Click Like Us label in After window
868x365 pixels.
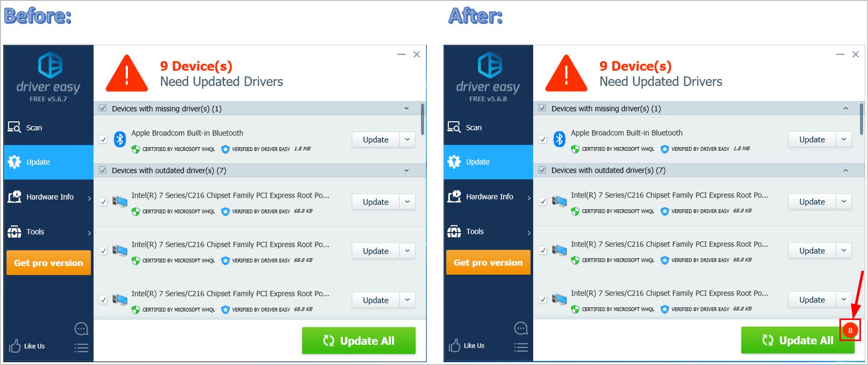[x=474, y=346]
